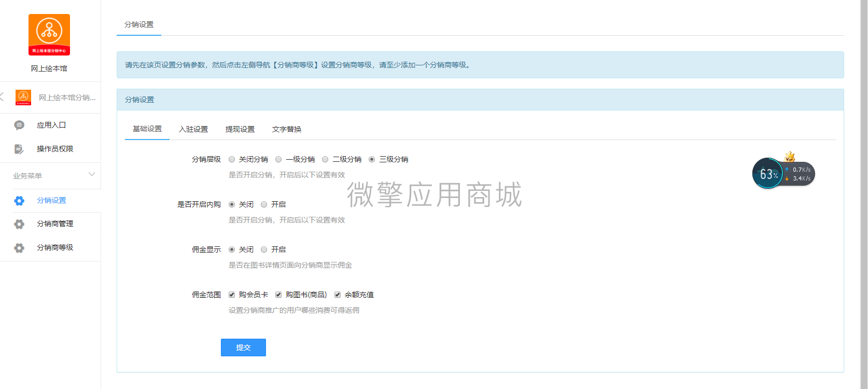The height and width of the screenshot is (389, 868).
Task: Click the page vertical scrollbar
Action: pyautogui.click(x=864, y=195)
